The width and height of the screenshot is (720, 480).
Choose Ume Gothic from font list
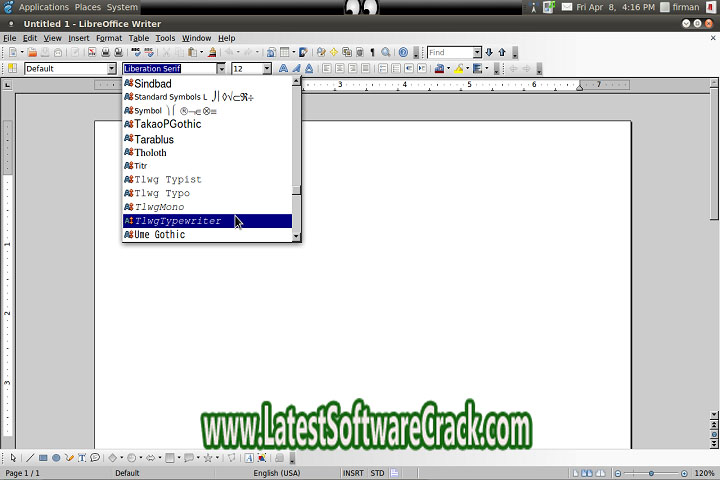[x=160, y=235]
